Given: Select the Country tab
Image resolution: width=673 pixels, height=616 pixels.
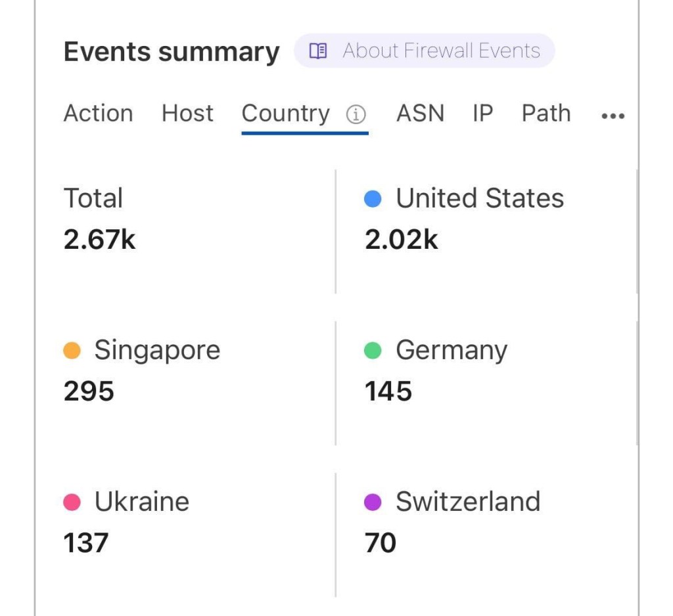Looking at the screenshot, I should point(285,114).
